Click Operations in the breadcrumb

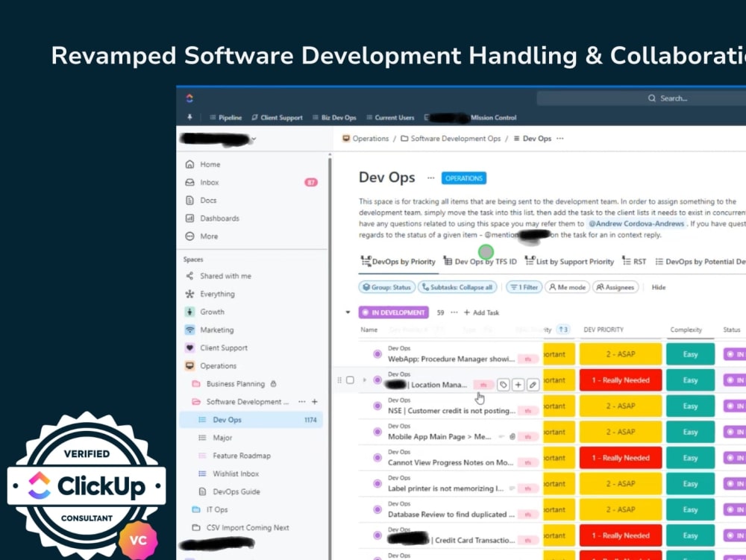pyautogui.click(x=366, y=139)
